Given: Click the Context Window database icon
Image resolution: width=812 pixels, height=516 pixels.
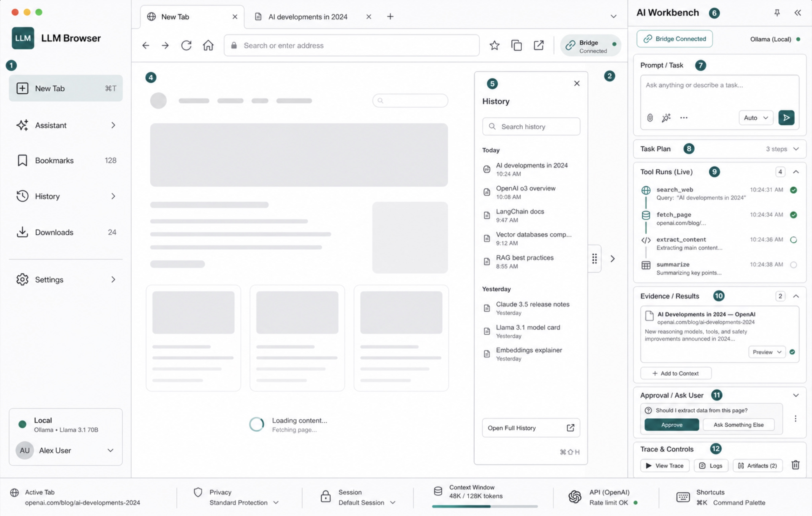Looking at the screenshot, I should click(438, 491).
